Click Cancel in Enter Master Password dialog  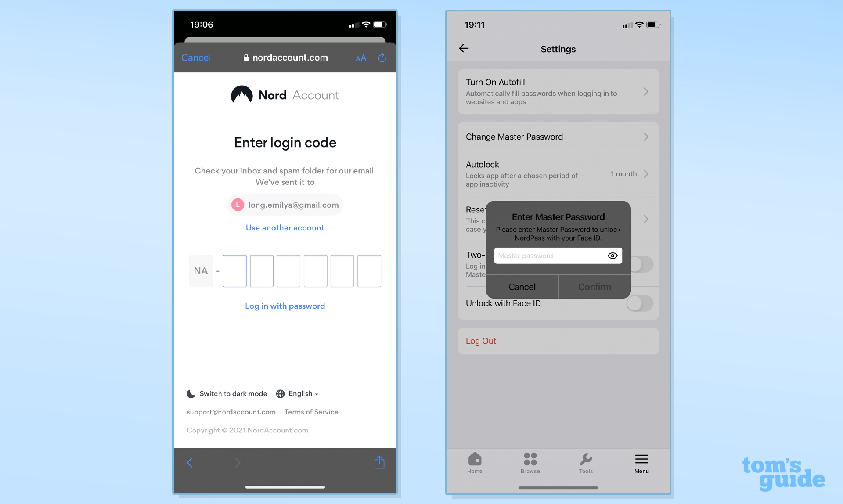click(522, 286)
